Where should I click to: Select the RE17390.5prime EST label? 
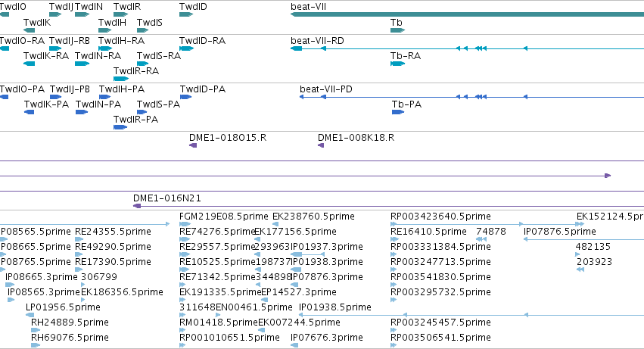pyautogui.click(x=113, y=262)
